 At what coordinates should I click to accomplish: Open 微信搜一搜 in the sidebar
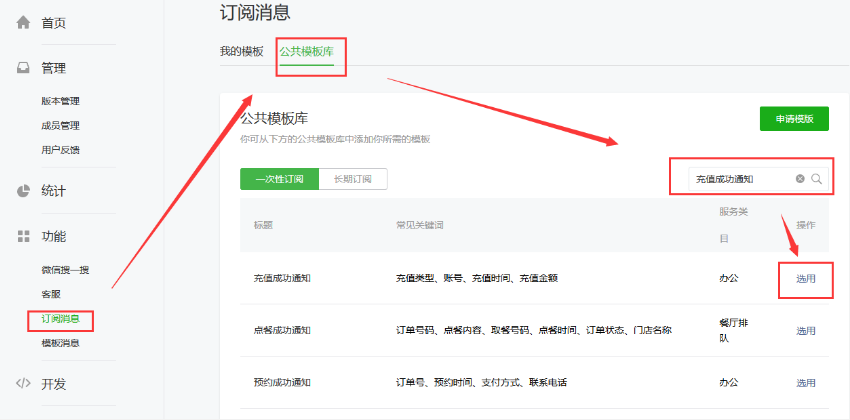64,270
